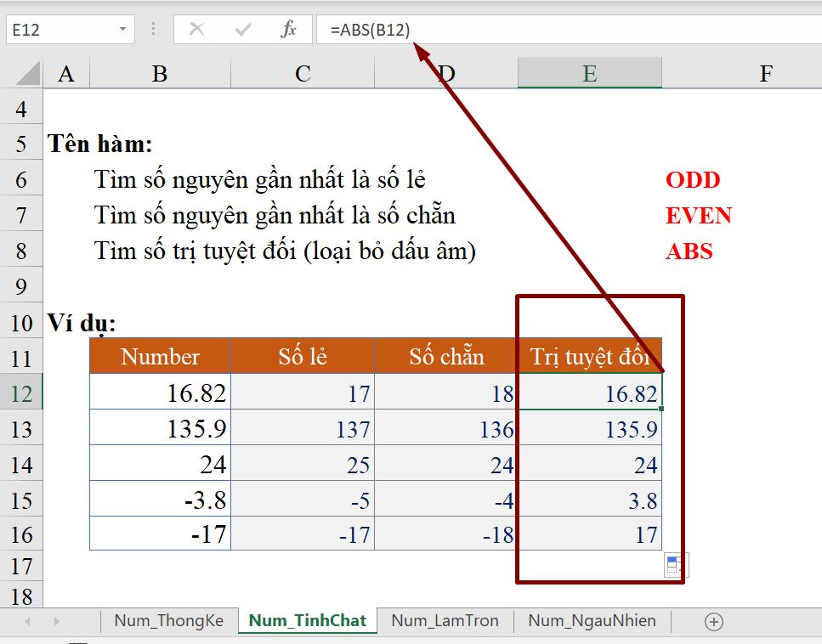Click the Enter checkmark in the formula bar
Image resolution: width=822 pixels, height=644 pixels.
click(241, 28)
